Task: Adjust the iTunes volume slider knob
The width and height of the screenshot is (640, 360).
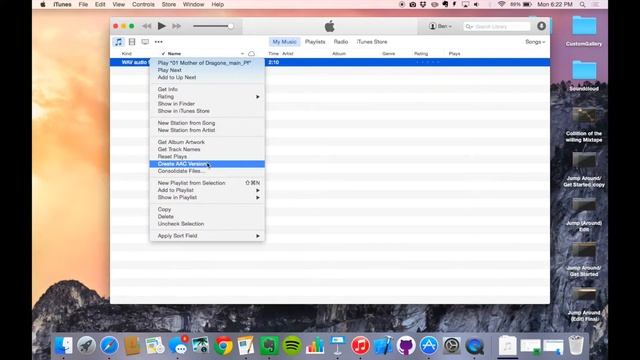Action: tap(231, 26)
